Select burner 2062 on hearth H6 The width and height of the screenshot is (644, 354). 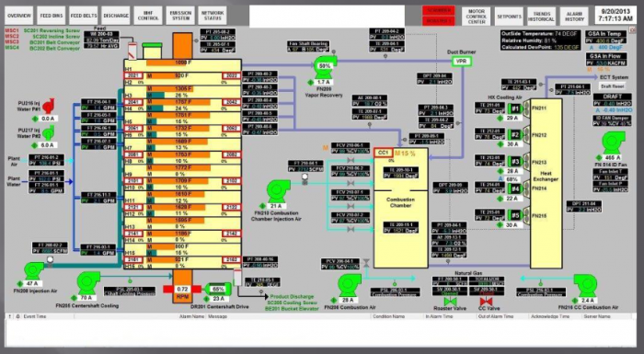pos(232,129)
